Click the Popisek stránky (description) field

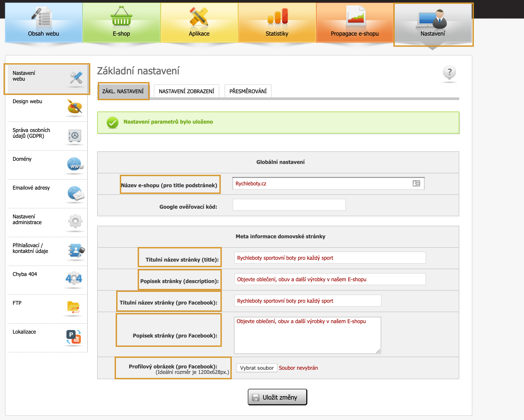coord(330,279)
